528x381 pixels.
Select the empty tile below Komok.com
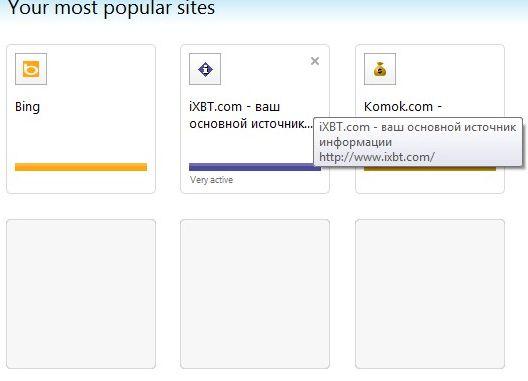(x=430, y=294)
